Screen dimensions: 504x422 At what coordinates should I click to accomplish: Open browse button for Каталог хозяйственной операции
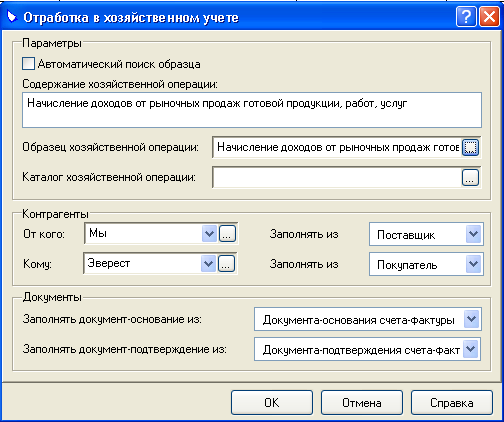(470, 177)
